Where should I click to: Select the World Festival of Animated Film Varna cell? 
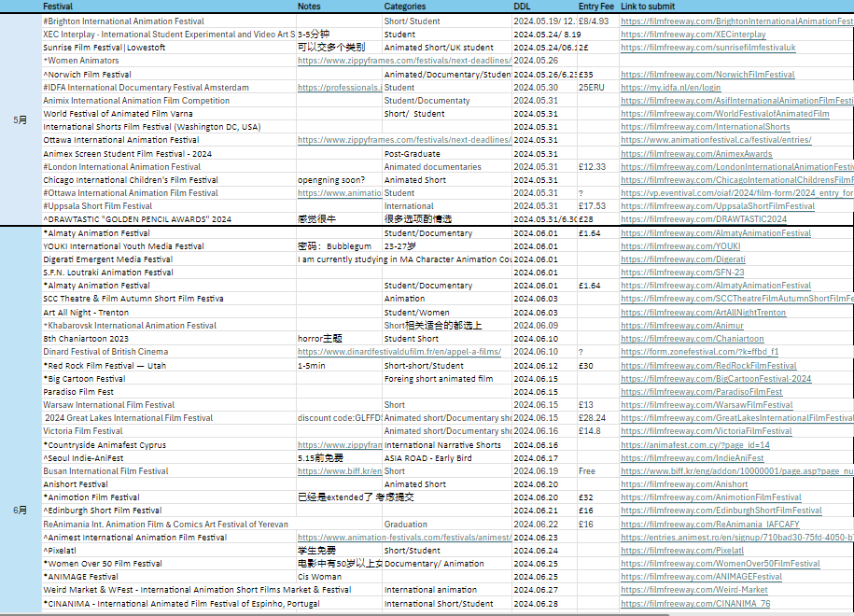[169, 114]
